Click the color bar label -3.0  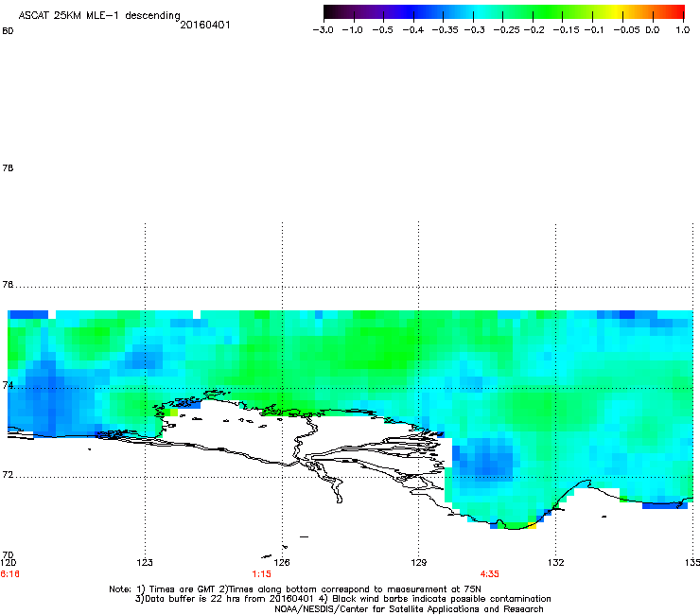coord(323,30)
